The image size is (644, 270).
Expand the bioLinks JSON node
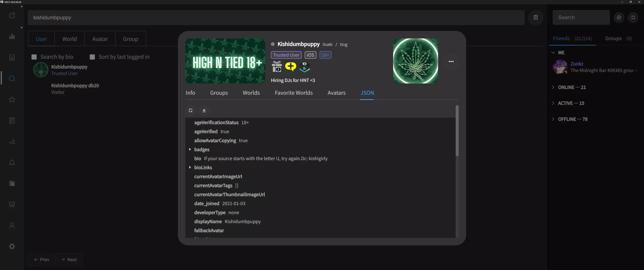pos(190,168)
